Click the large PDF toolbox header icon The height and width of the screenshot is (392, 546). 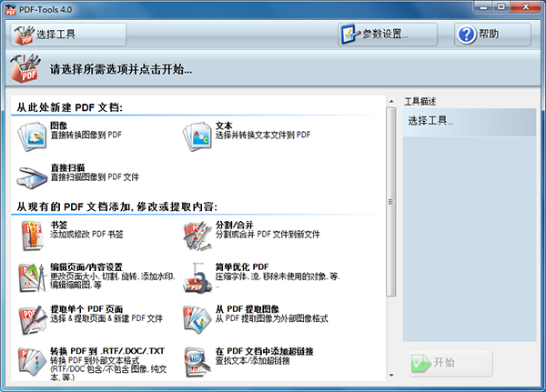(25, 68)
